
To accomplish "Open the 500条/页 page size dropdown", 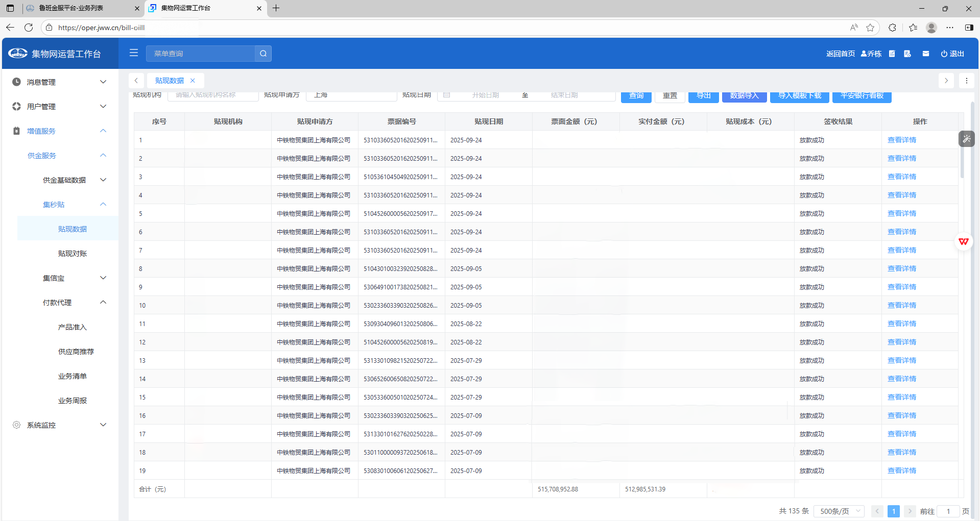I will coord(840,511).
